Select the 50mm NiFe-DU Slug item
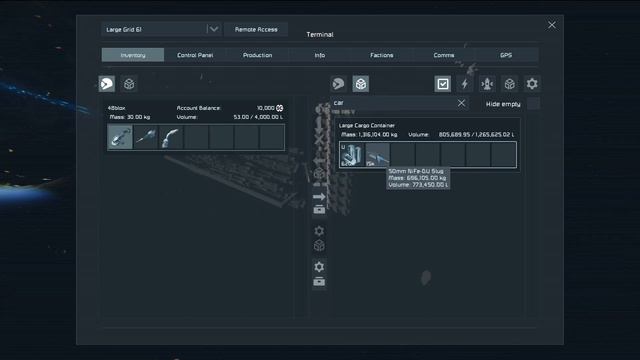Viewport: 640px width, 360px height. [x=377, y=155]
